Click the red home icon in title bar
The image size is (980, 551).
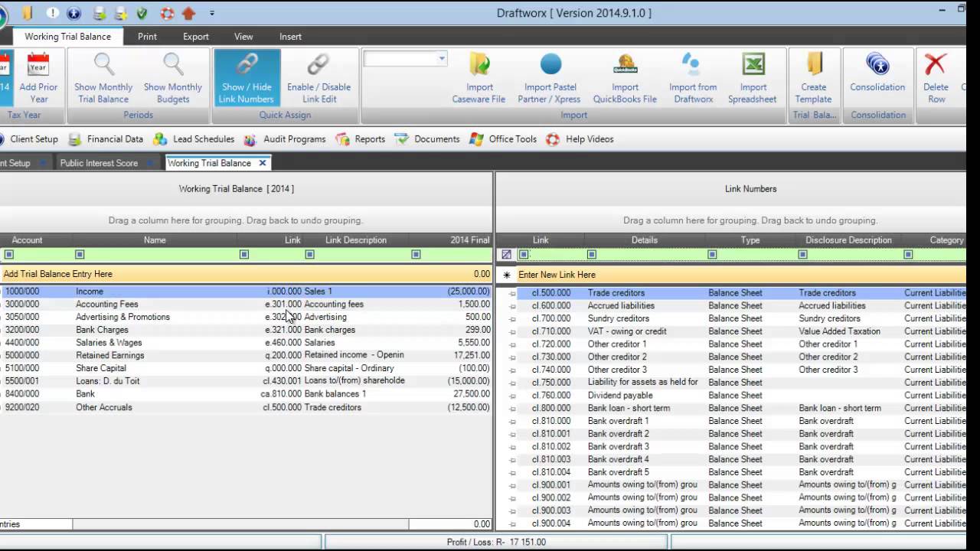[189, 13]
